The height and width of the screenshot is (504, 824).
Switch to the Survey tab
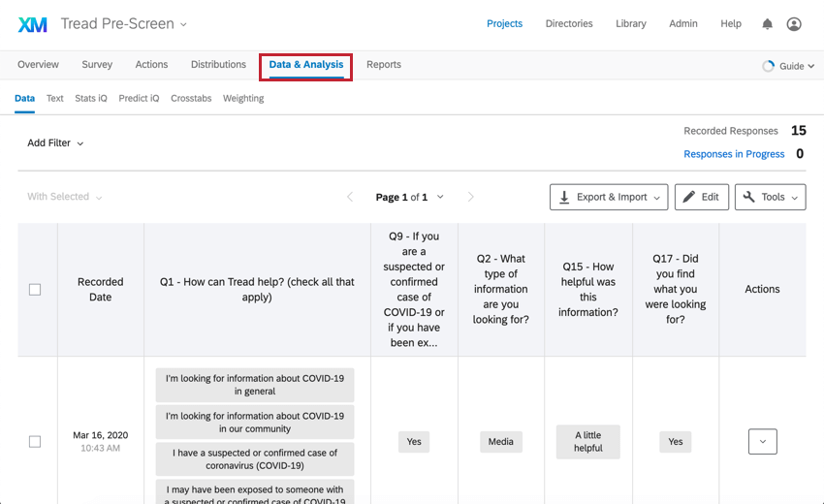pos(97,65)
